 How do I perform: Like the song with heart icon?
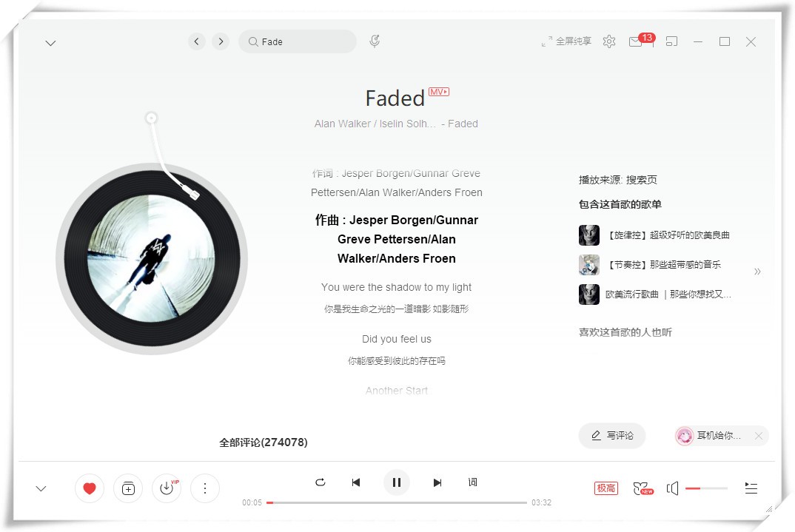pos(90,488)
